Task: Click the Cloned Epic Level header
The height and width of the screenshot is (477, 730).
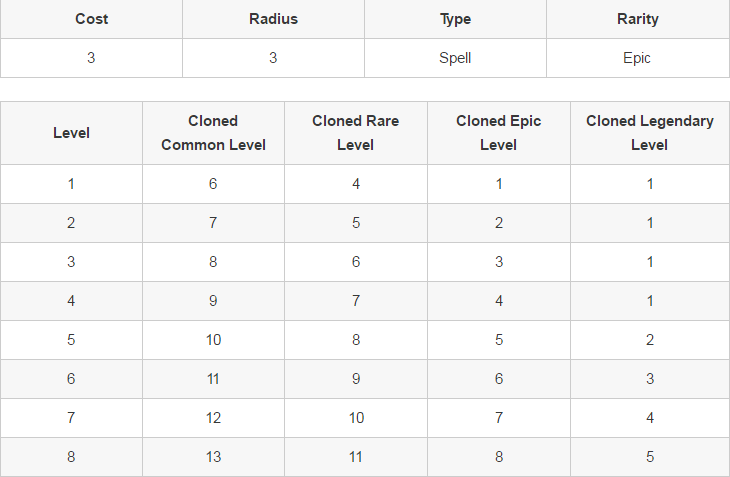Action: point(498,133)
